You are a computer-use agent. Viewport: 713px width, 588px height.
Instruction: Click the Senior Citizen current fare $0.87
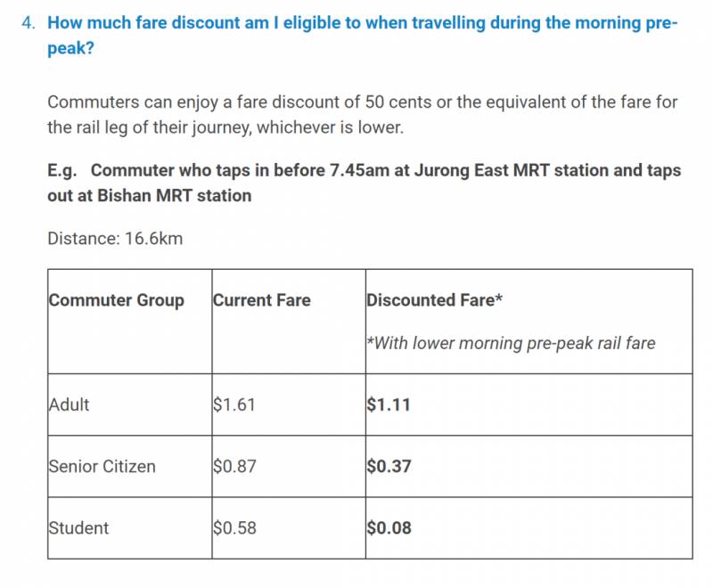(234, 466)
